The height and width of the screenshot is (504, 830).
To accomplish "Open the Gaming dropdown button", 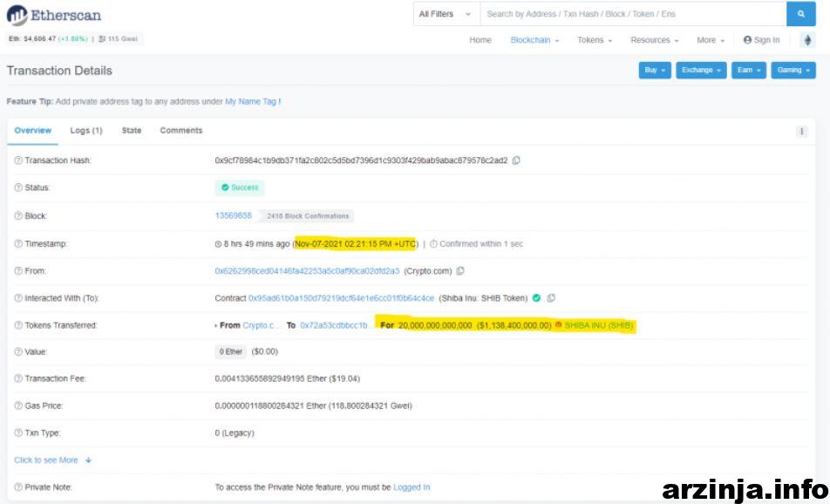I will click(x=793, y=71).
